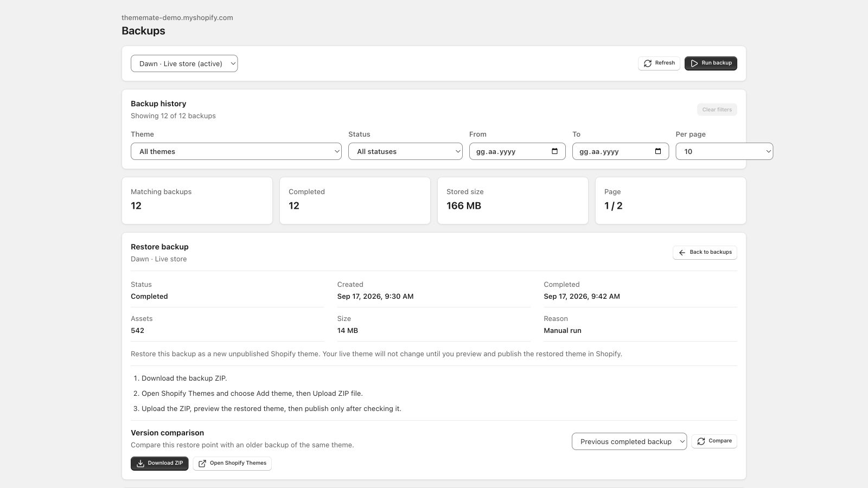This screenshot has width=868, height=488.
Task: Click the Showing 12 of 12 backups text
Action: (x=173, y=115)
